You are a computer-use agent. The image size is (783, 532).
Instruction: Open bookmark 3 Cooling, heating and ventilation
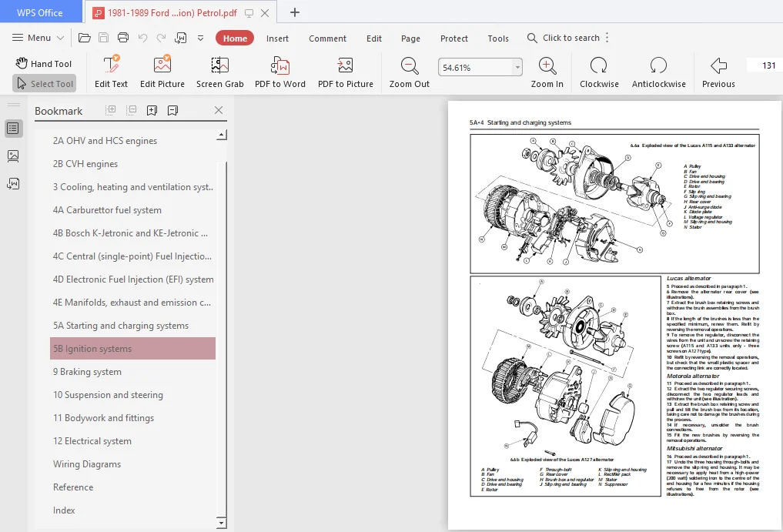tap(133, 187)
